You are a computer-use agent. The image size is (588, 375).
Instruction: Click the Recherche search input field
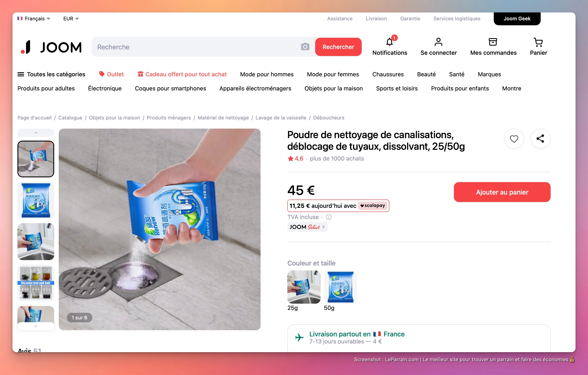(197, 47)
